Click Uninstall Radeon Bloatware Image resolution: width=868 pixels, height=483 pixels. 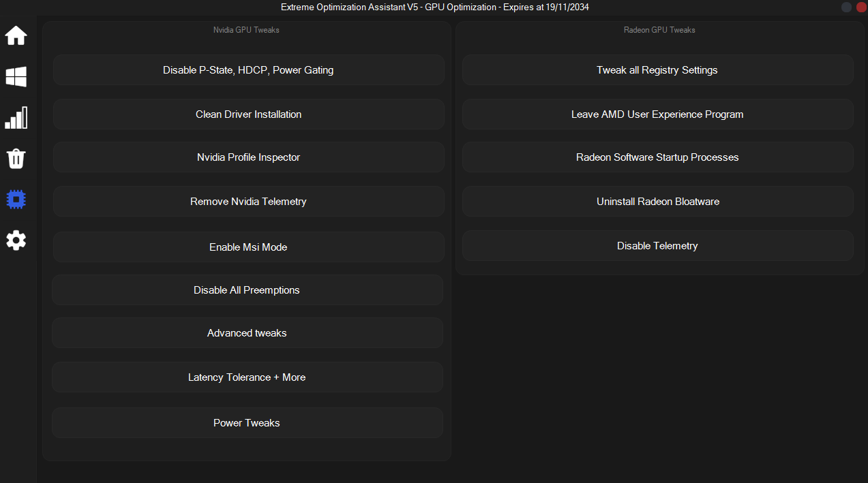pyautogui.click(x=657, y=202)
